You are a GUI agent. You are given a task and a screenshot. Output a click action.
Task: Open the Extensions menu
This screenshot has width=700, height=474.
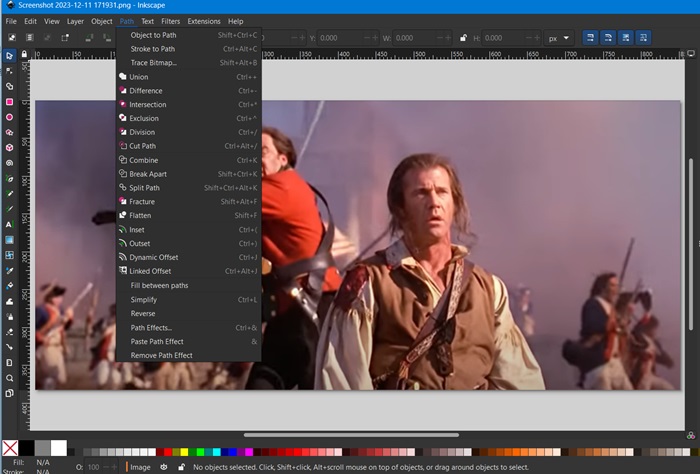click(204, 21)
